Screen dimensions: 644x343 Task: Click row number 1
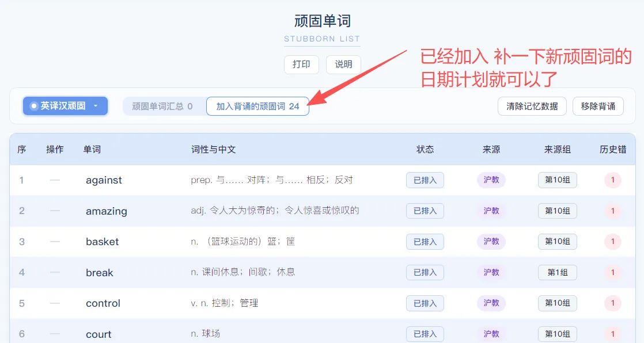(21, 180)
